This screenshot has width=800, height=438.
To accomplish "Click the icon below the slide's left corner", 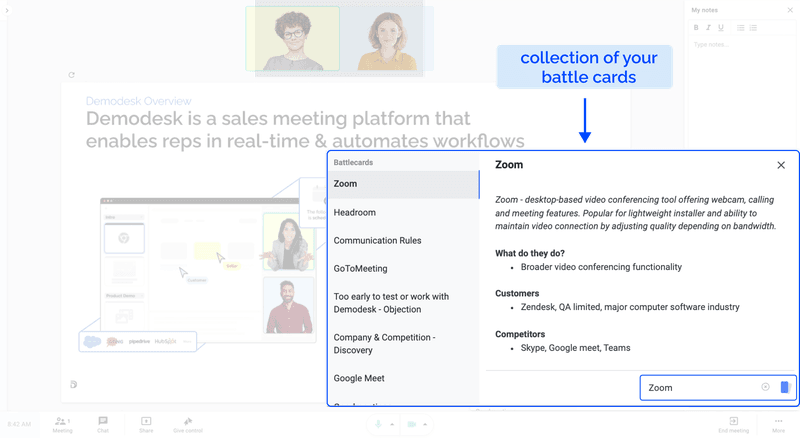I will pyautogui.click(x=73, y=384).
